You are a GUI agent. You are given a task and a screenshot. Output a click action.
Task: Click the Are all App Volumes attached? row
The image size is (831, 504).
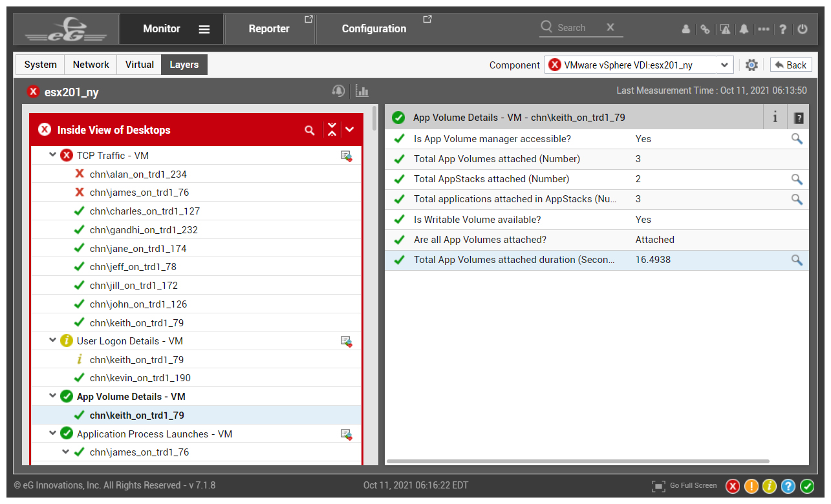(x=597, y=240)
